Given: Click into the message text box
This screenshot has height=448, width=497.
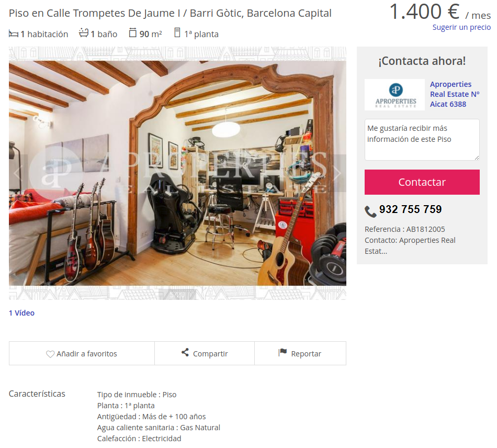Looking at the screenshot, I should (x=422, y=140).
